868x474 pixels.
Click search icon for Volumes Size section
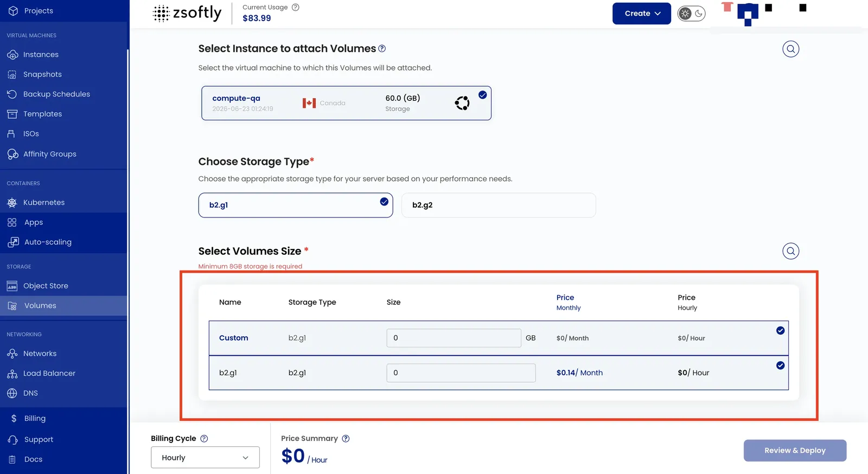(790, 251)
